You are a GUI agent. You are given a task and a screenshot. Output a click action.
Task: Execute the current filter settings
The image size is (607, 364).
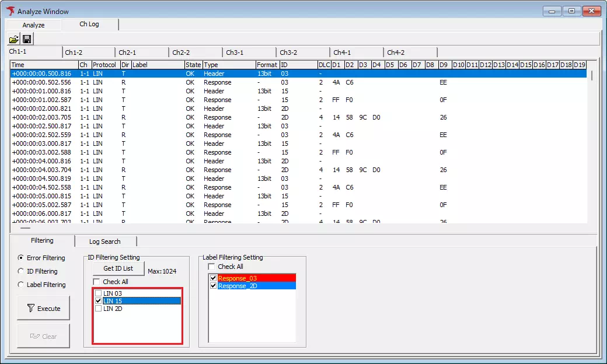coord(43,308)
